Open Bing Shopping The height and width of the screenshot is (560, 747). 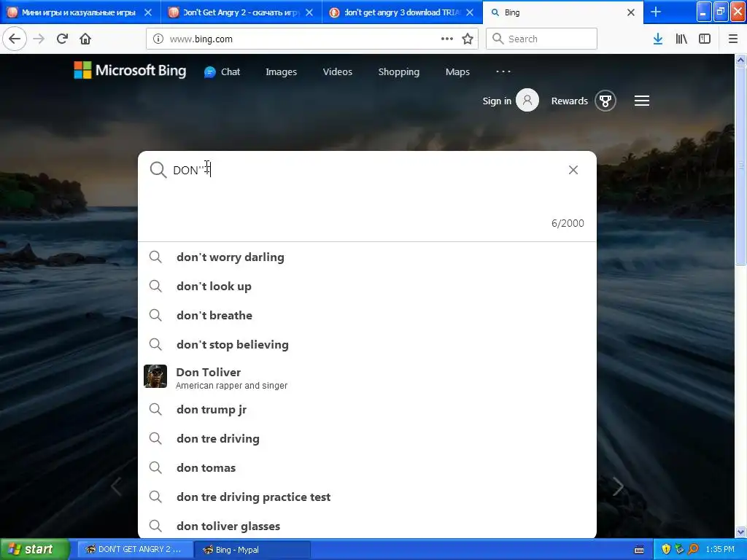pyautogui.click(x=399, y=72)
